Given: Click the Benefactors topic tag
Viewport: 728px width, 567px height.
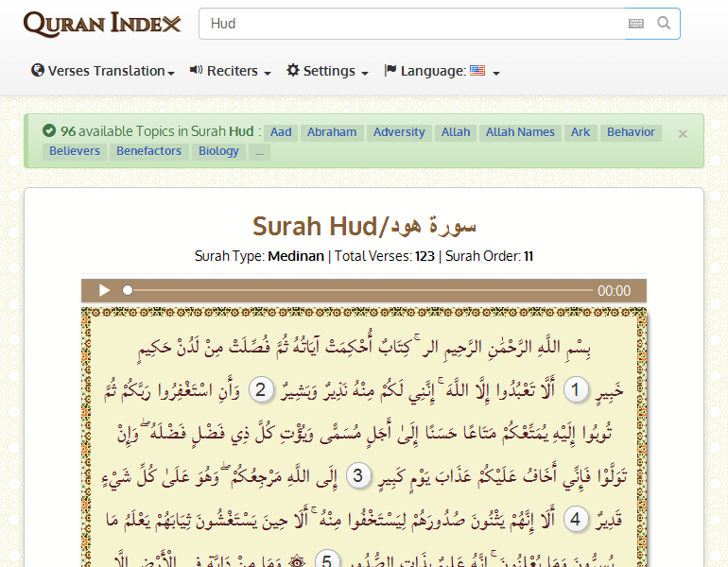Looking at the screenshot, I should [x=149, y=151].
